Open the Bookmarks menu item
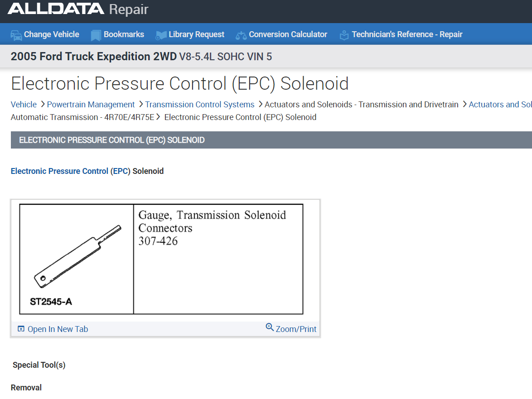Image resolution: width=532 pixels, height=399 pixels. (124, 34)
